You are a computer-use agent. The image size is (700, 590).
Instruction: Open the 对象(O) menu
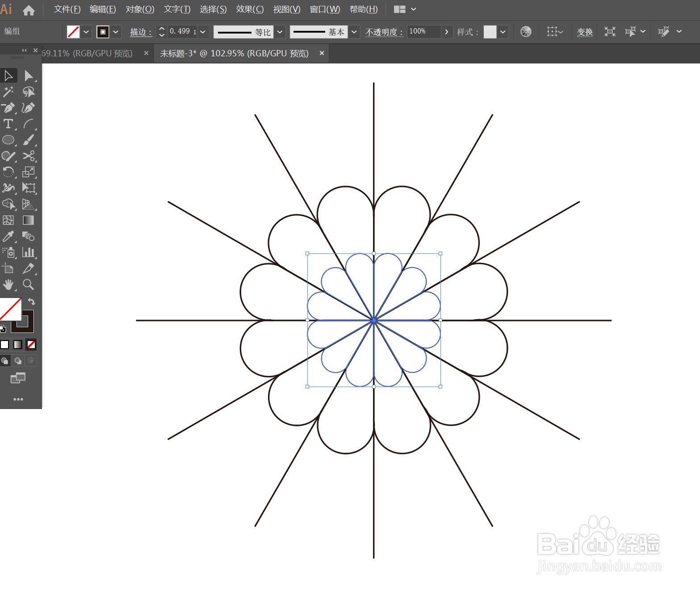(140, 9)
